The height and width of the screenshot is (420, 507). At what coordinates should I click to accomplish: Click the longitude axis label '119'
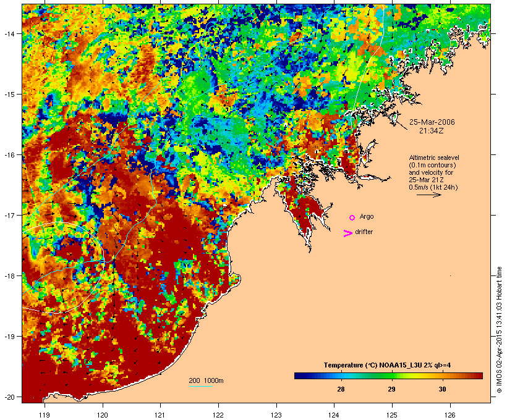(x=45, y=415)
